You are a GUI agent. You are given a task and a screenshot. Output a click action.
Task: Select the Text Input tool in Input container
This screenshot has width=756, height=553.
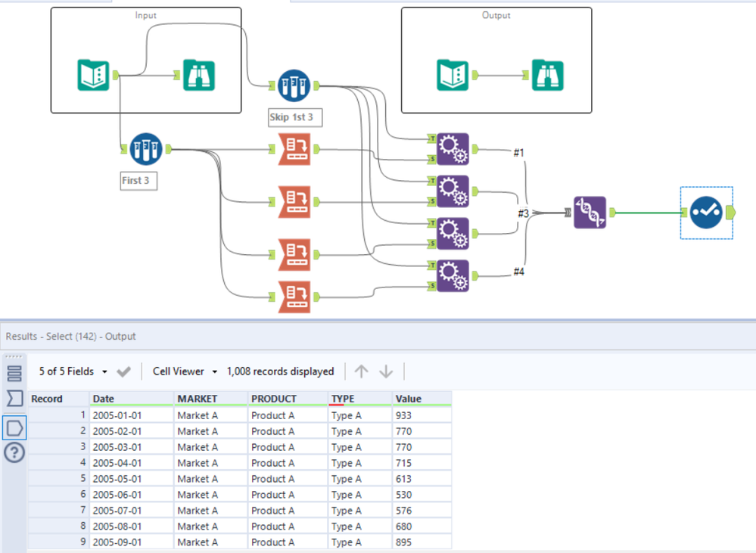[x=94, y=75]
